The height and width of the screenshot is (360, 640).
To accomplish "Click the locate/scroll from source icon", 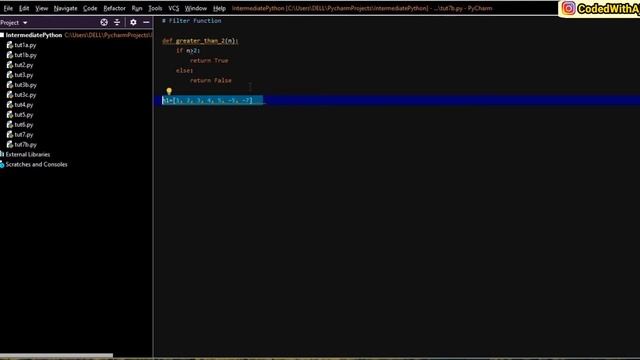I will [x=104, y=22].
